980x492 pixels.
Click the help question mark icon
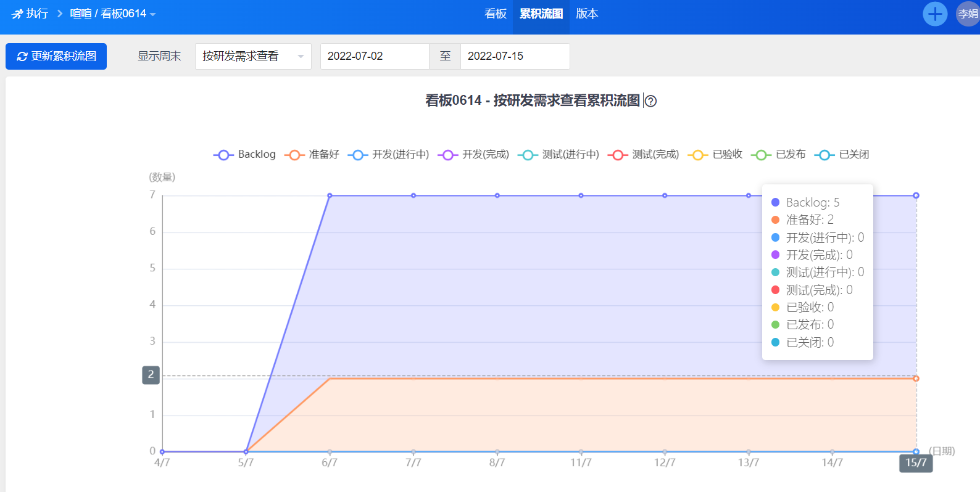[x=650, y=101]
